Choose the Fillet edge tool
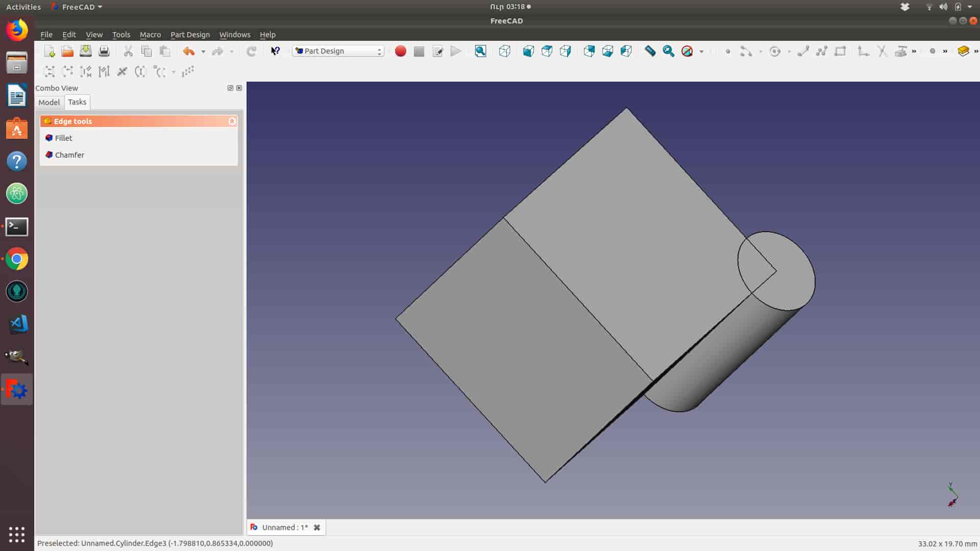The width and height of the screenshot is (980, 551). click(x=63, y=138)
